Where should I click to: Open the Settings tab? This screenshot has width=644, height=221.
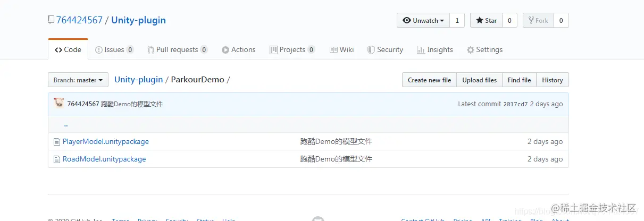click(484, 49)
